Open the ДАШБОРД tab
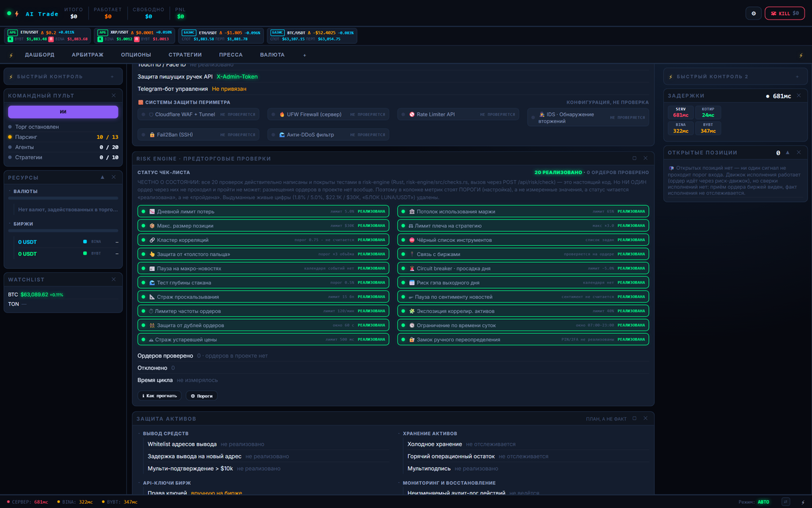Viewport: 812px width, 508px height. coord(40,55)
